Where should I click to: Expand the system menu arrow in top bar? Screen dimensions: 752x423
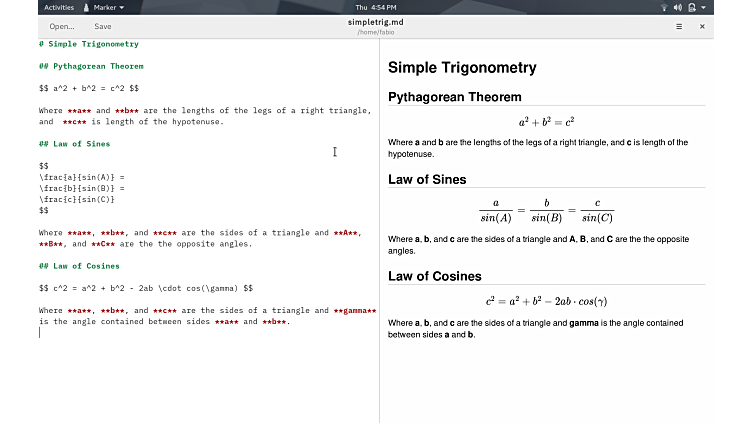pos(704,7)
